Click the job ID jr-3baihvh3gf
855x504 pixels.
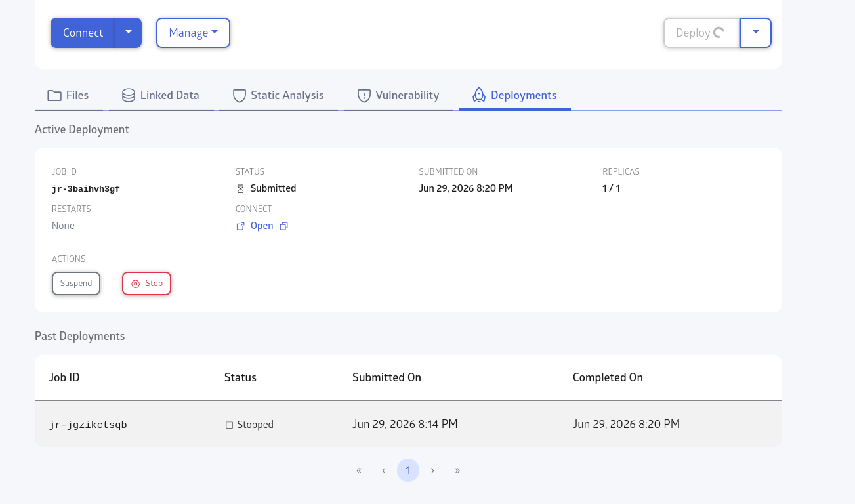click(x=86, y=189)
